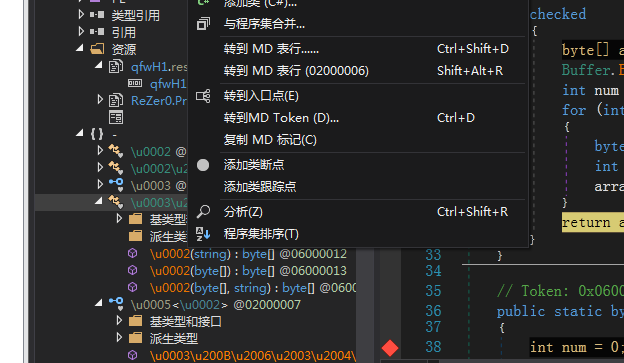Expand the 类型引用 node

click(x=81, y=15)
